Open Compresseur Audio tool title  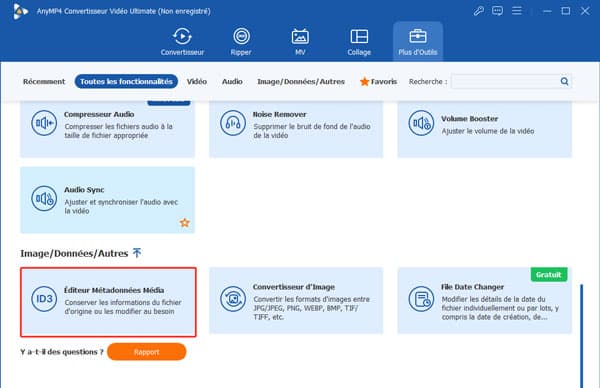pyautogui.click(x=99, y=114)
